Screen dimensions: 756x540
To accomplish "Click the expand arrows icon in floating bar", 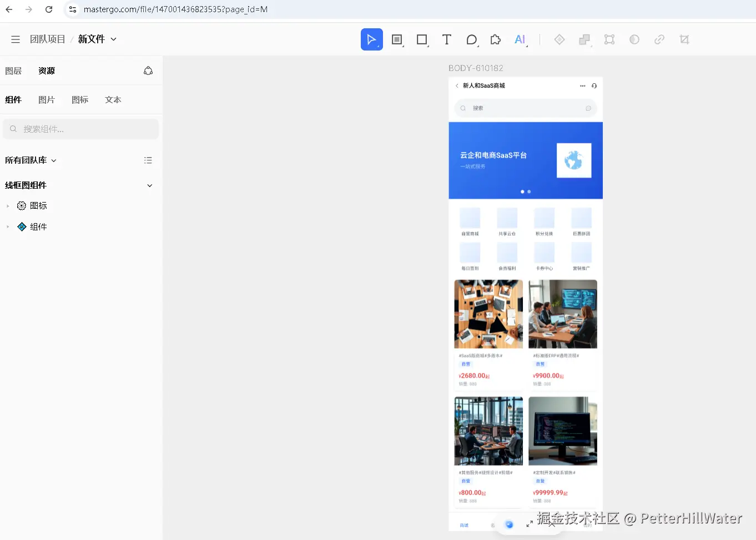I will coord(530,523).
